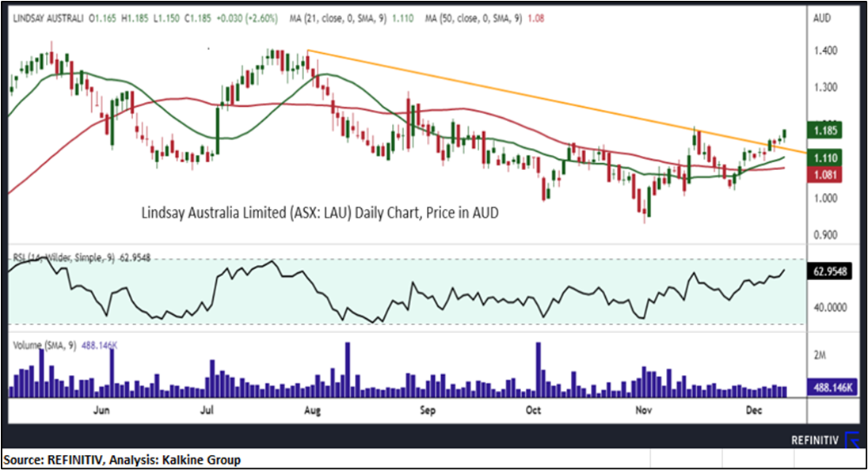This screenshot has height=470, width=868.
Task: Click the 0.900 price axis label
Action: click(825, 235)
